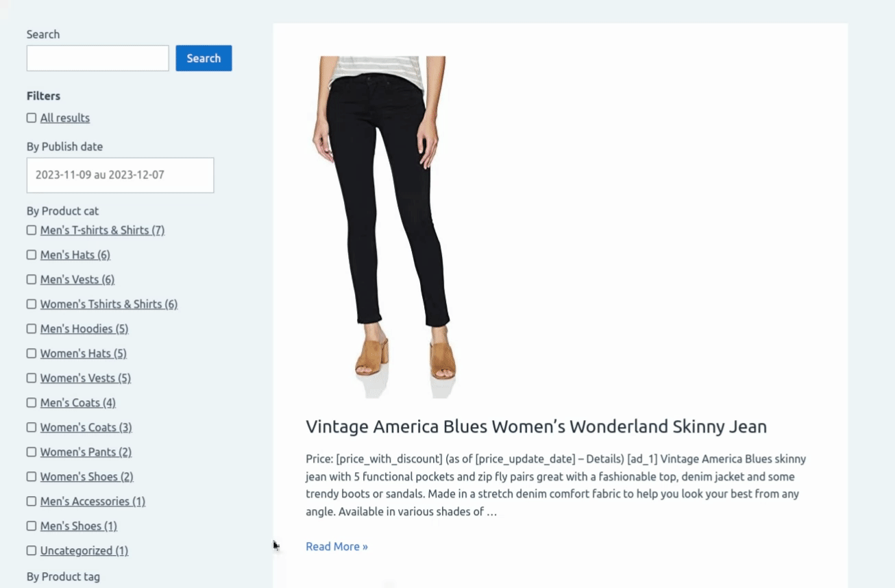Enable the Men's Vests checkbox
The image size is (895, 588).
(x=32, y=280)
